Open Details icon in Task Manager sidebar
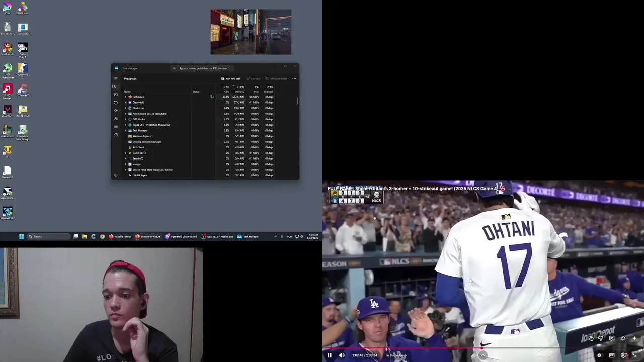This screenshot has width=644, height=362. pos(116,127)
